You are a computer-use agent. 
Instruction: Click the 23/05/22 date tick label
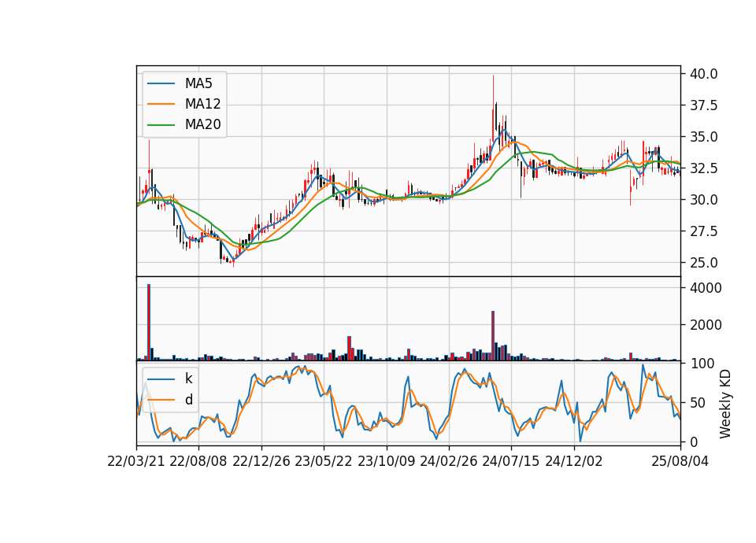click(324, 461)
